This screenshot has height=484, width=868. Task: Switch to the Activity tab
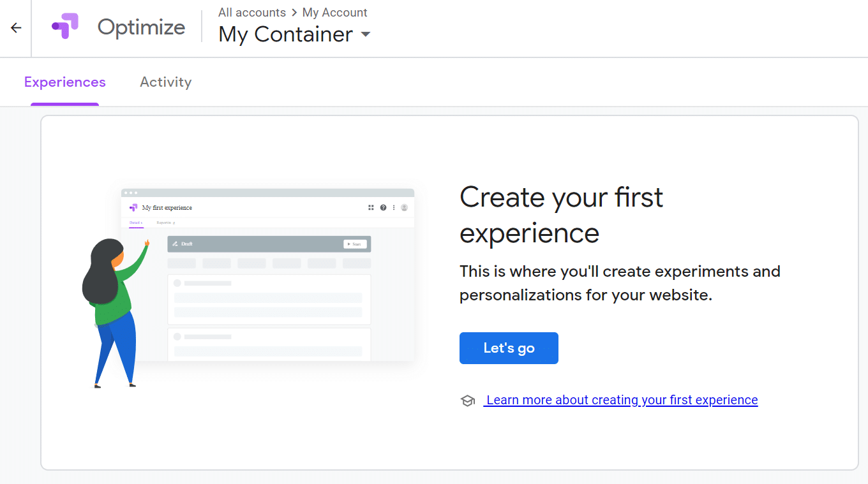166,82
